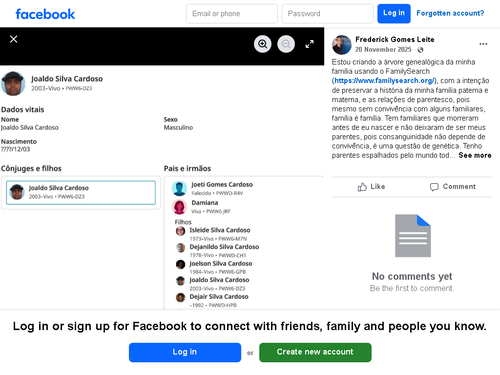Open the familysearch.org link in post

click(384, 81)
